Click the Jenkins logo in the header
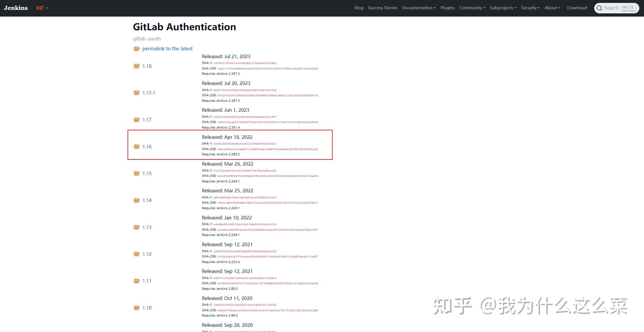 16,8
